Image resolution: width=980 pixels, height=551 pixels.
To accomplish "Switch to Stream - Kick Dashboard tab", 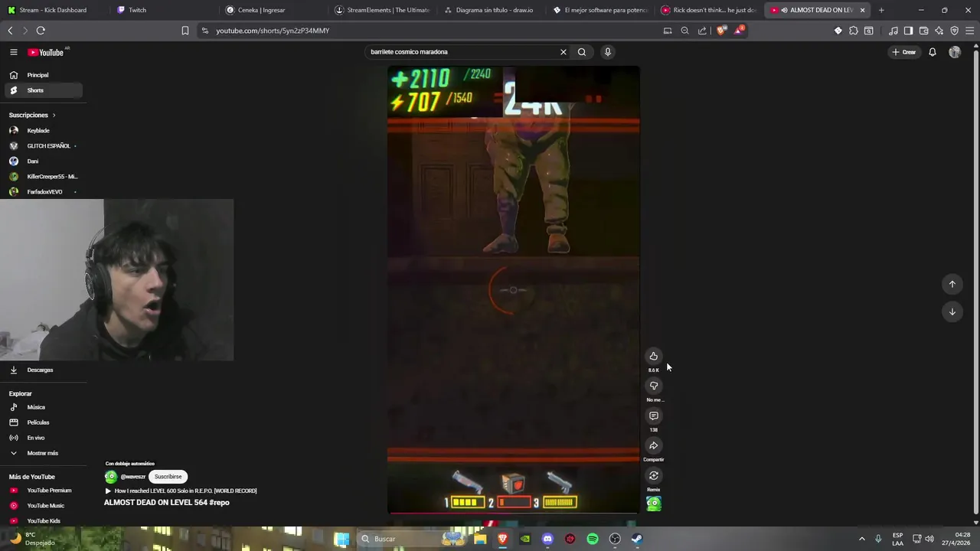I will (53, 10).
